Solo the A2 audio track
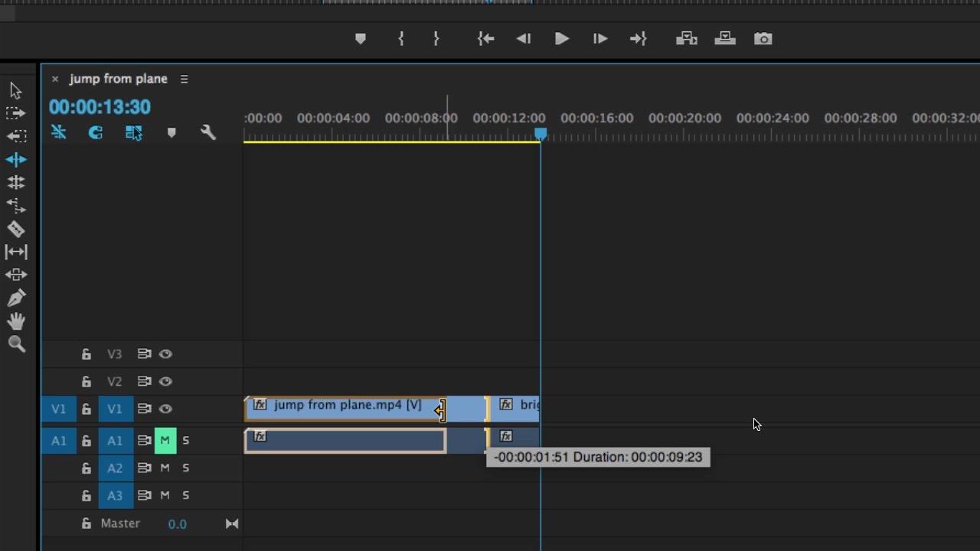Screen dimensions: 980x551 pos(185,468)
